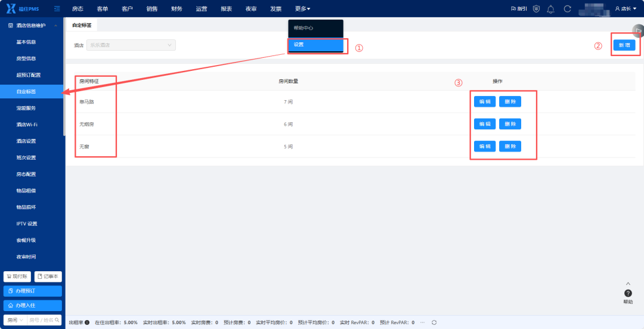Open the shield security icon

[x=536, y=8]
